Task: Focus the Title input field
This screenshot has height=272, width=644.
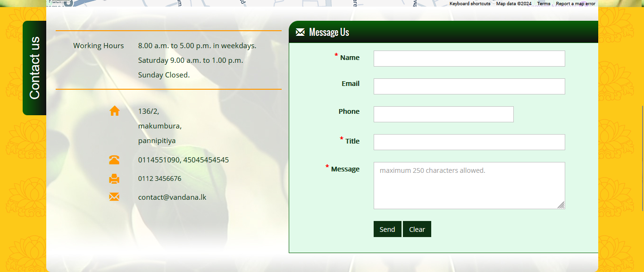Action: tap(469, 142)
